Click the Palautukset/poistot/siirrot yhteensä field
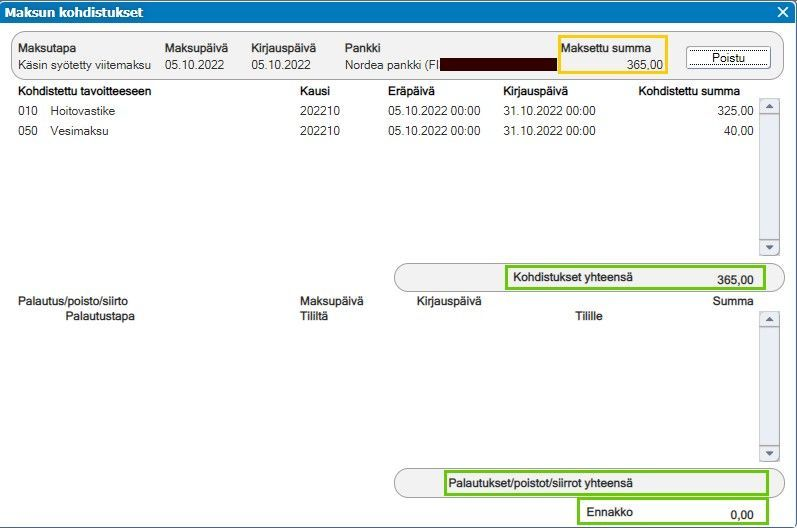The height and width of the screenshot is (528, 797). click(x=606, y=483)
